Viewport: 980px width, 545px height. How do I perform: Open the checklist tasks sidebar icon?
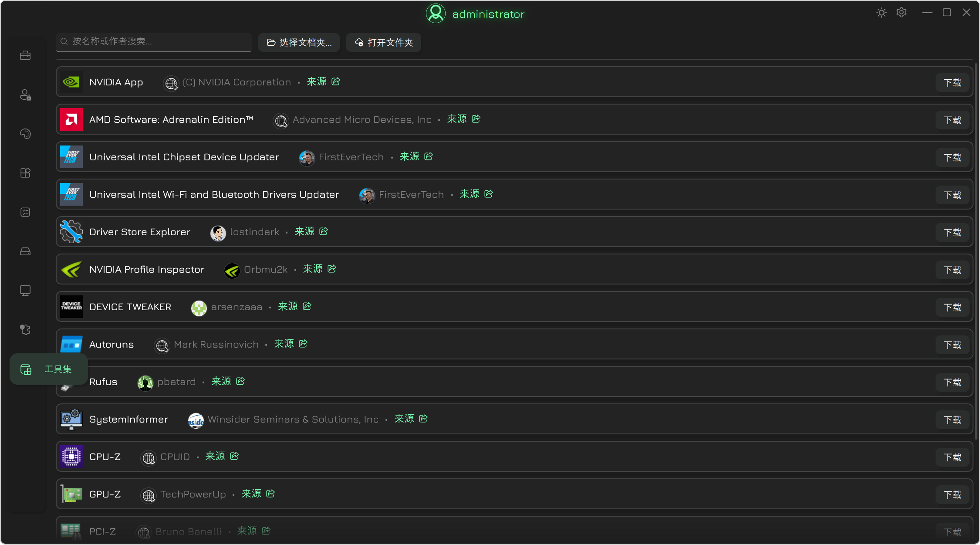tap(25, 212)
